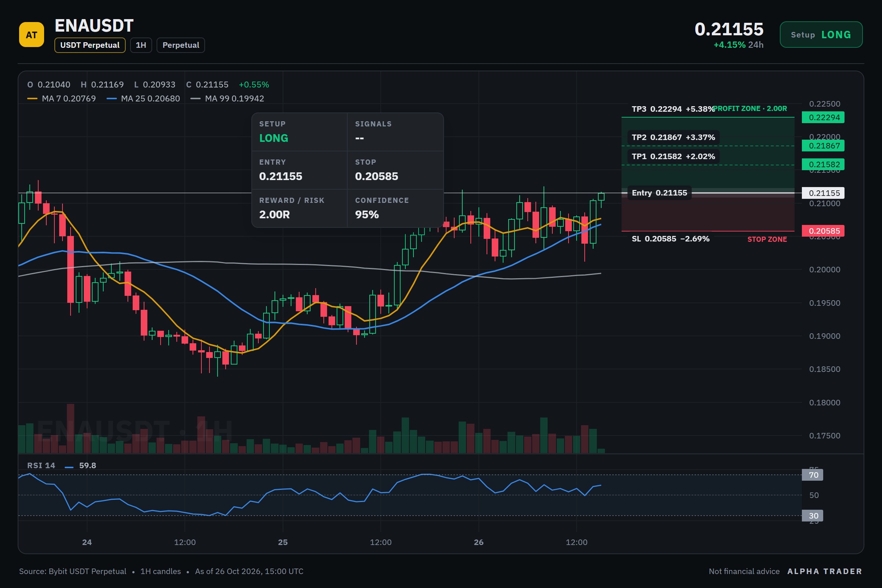Click the SL 0.20585 stop label
The width and height of the screenshot is (882, 588).
click(x=670, y=239)
